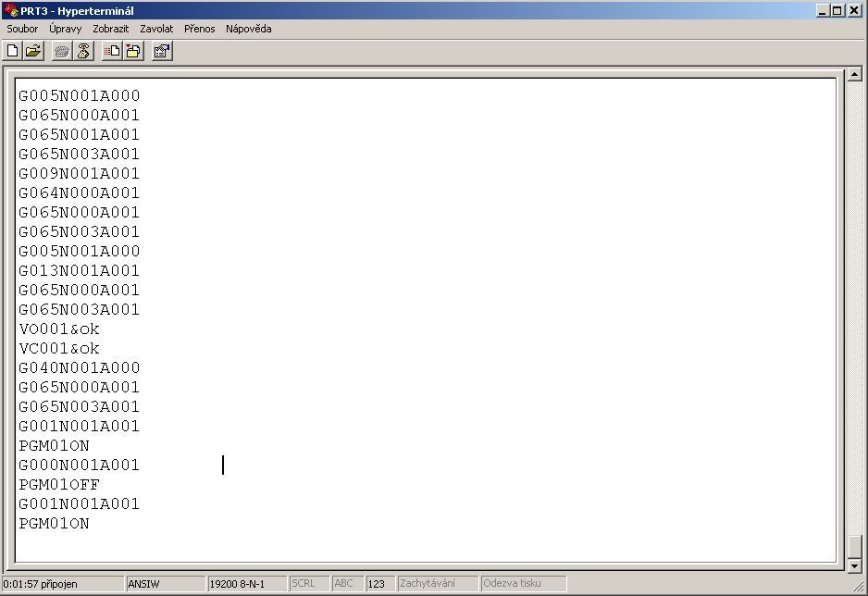
Task: Click the Send file toolbar icon
Action: tap(112, 52)
